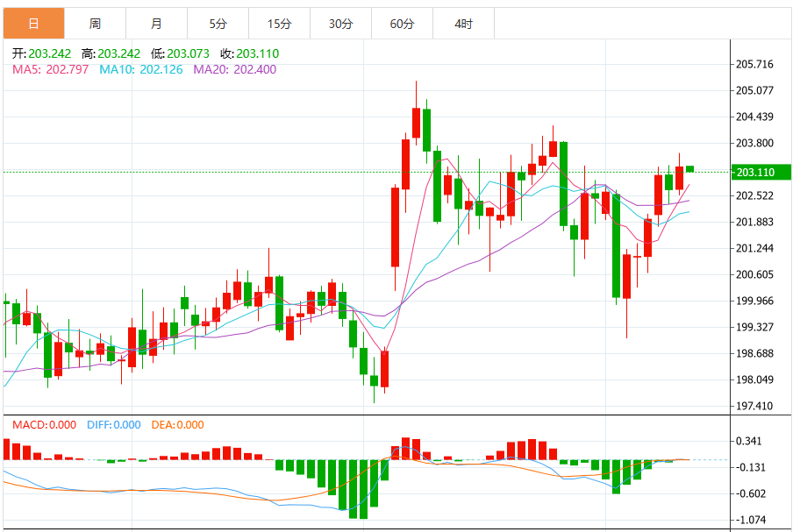Click the 200.605 price axis label

click(754, 274)
